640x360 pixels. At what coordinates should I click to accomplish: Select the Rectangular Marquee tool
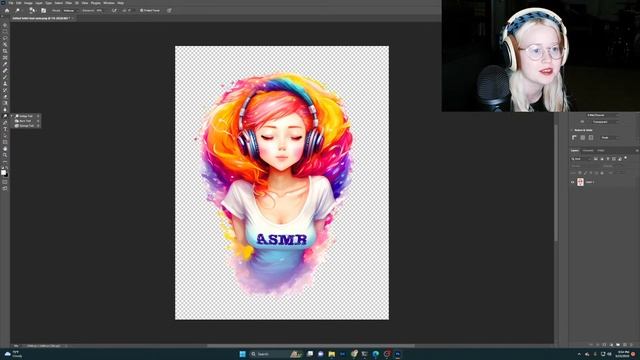[x=5, y=32]
